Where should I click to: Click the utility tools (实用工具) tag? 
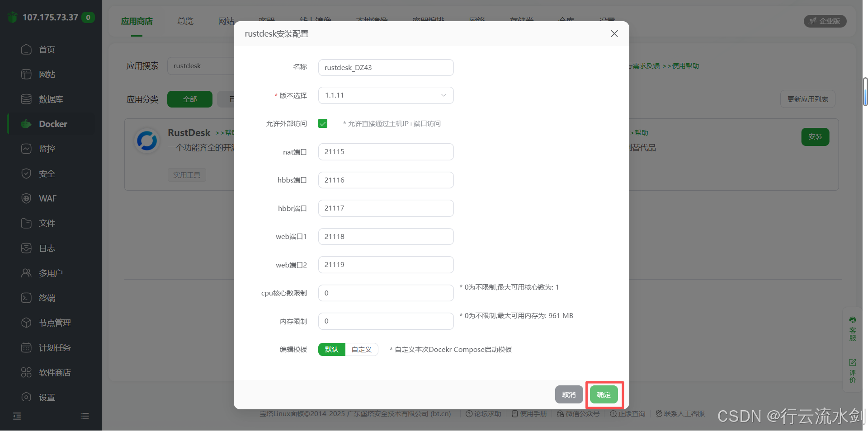click(x=187, y=175)
